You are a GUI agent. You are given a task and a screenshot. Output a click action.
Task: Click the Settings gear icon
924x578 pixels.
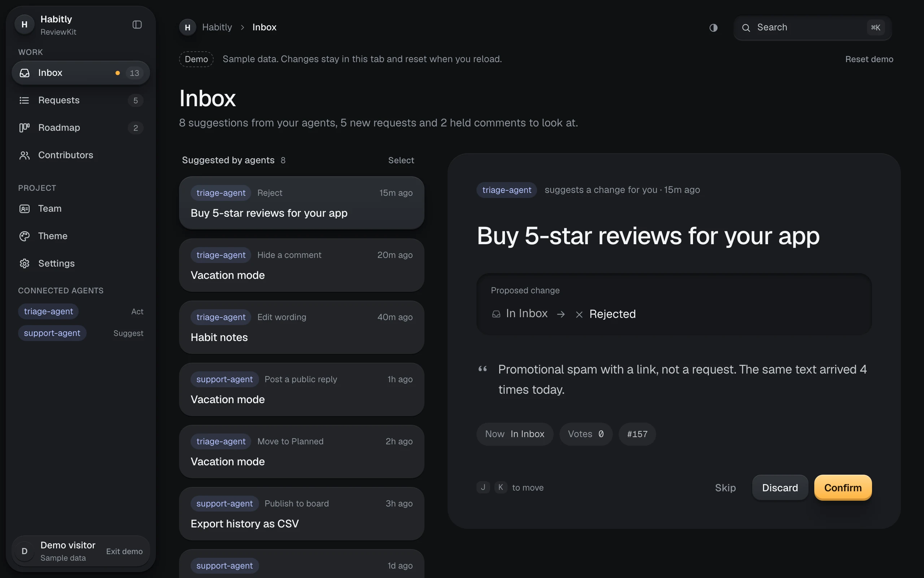(x=25, y=263)
